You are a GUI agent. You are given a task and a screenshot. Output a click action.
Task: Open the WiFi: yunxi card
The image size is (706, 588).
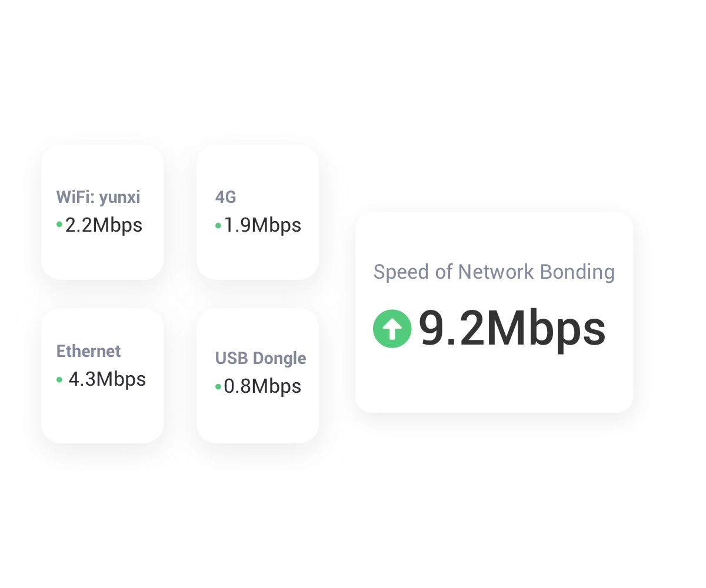point(102,212)
